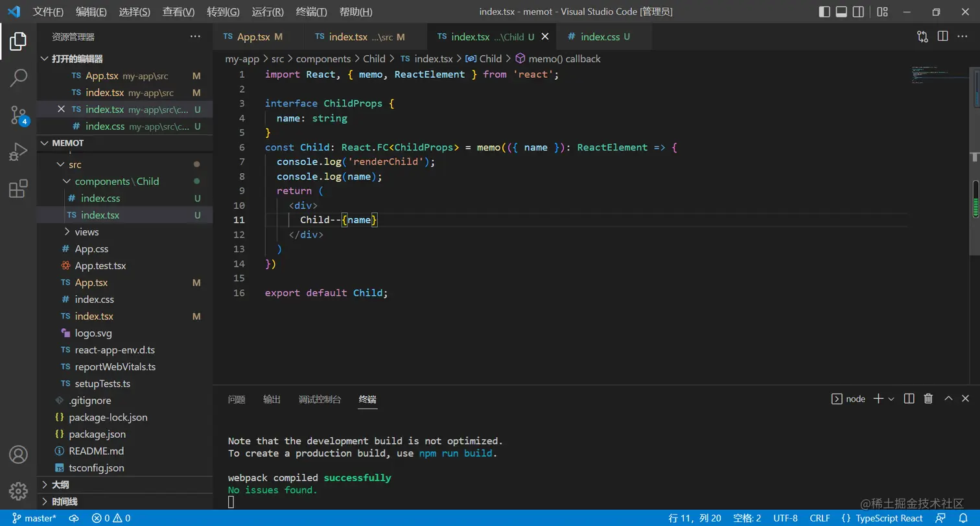Click the master* branch in status bar
Image resolution: width=980 pixels, height=526 pixels.
(x=34, y=518)
